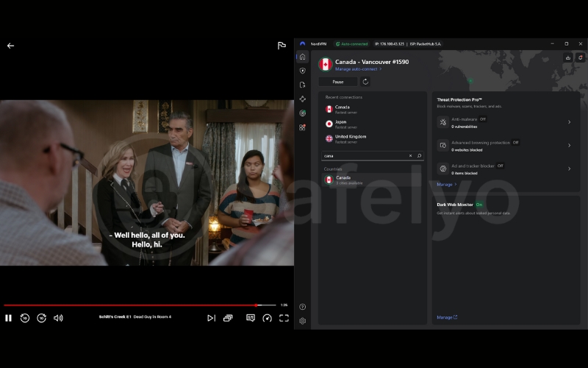
Task: Open NordVPN Meshnet sidebar icon
Action: (302, 99)
